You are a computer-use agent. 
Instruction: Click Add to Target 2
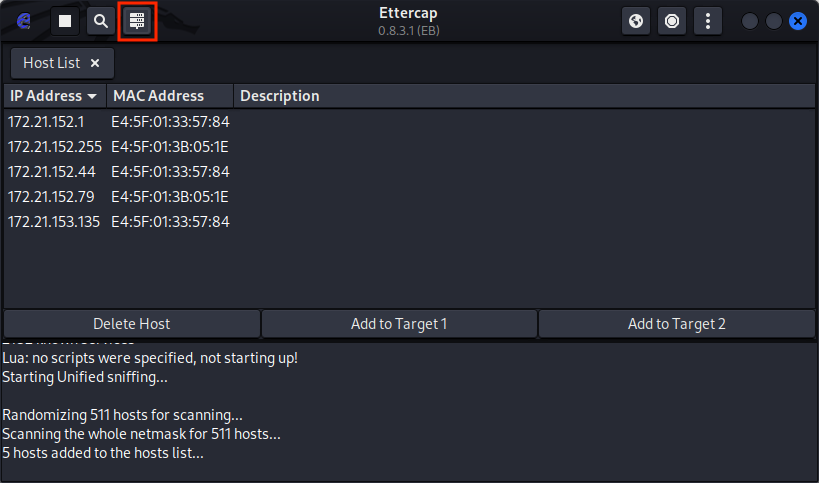point(676,324)
